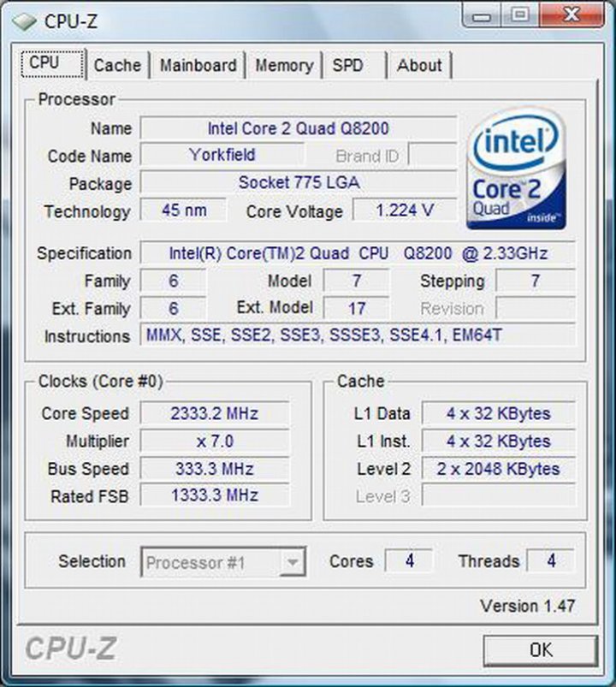Click the Ext. Family value 6
Viewport: 616px width, 687px height.
[173, 309]
